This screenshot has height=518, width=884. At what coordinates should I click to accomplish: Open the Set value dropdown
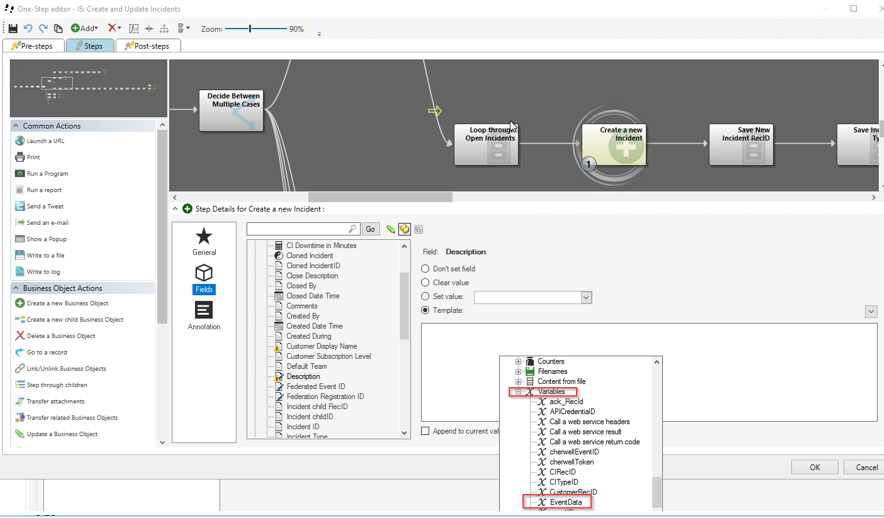[x=586, y=297]
